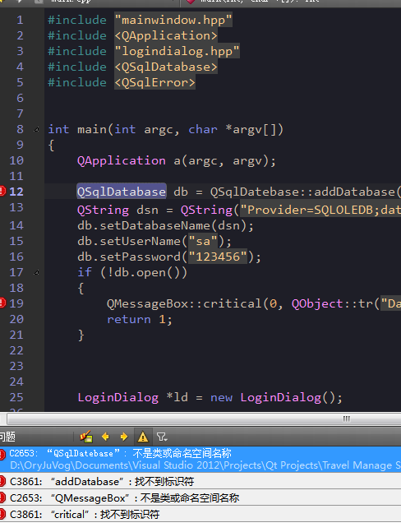
Task: Go to the next issue arrow
Action: 124,437
